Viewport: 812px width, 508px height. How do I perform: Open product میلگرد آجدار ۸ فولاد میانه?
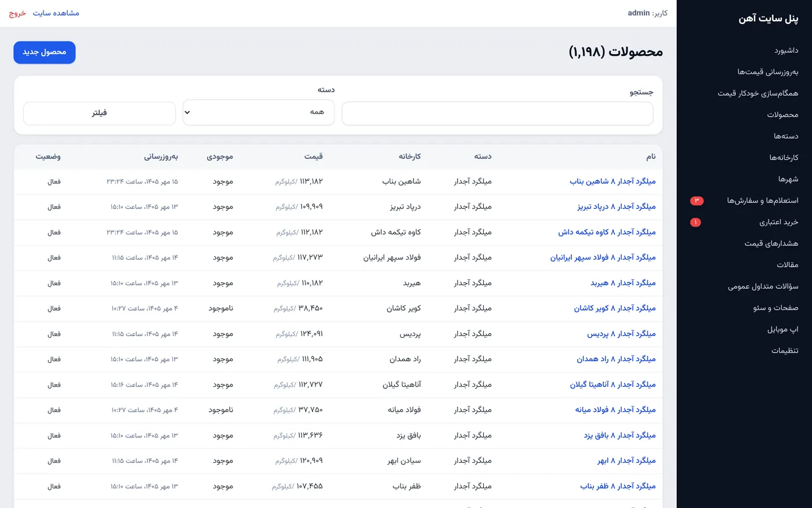point(615,410)
